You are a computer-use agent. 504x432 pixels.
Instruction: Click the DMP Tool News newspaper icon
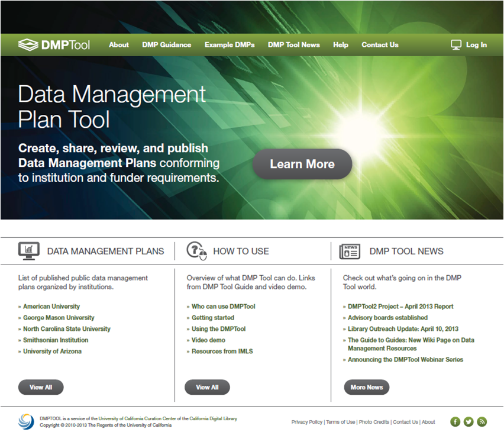coord(349,251)
